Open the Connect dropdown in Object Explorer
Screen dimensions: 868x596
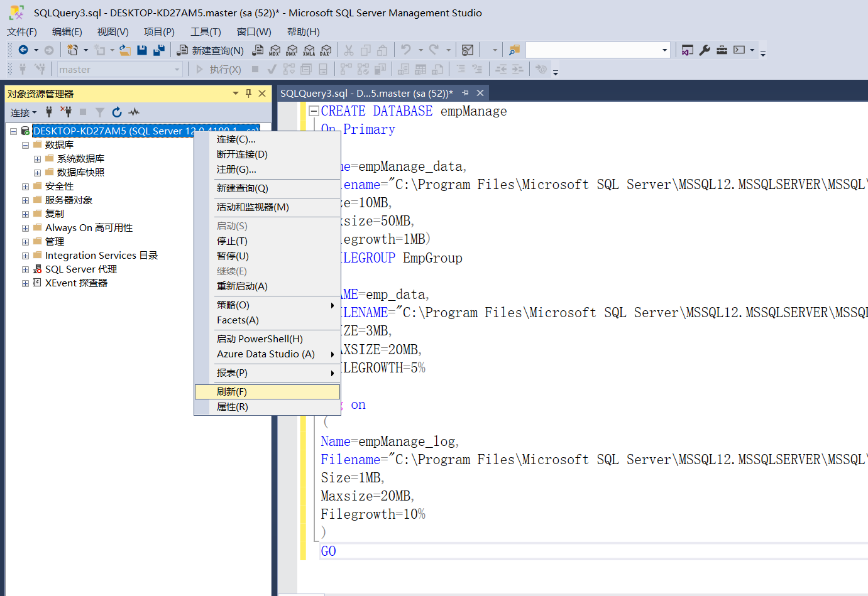point(23,112)
